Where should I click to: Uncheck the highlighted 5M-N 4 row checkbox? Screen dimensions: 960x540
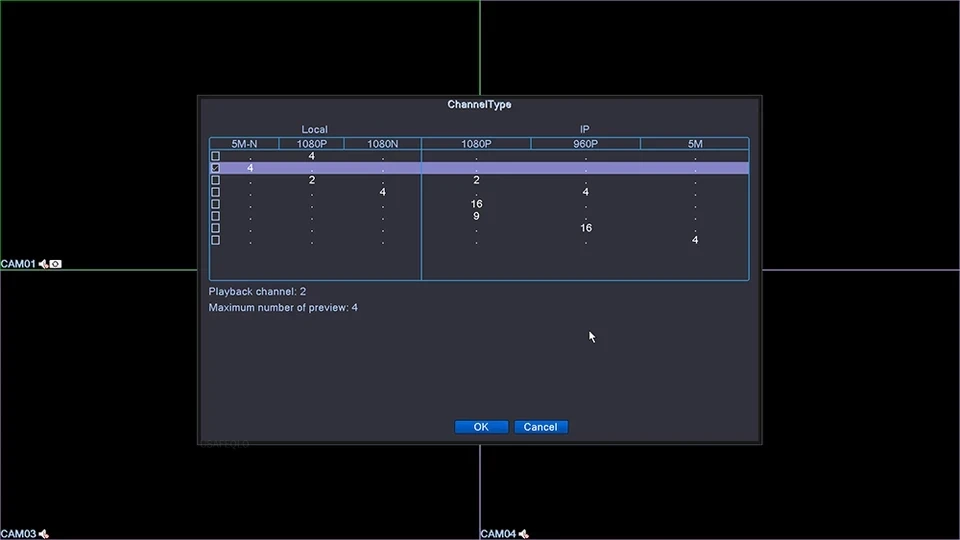pos(216,168)
